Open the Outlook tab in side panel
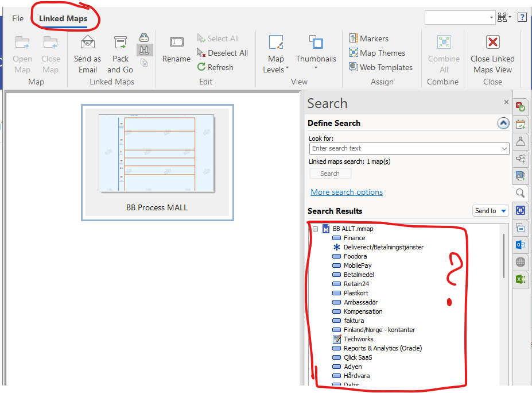Viewport: 532px width, 393px height. click(520, 245)
